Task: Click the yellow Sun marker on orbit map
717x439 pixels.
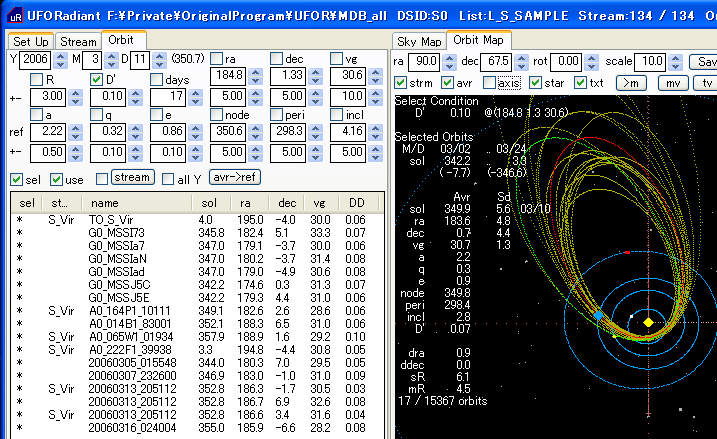Action: point(649,323)
